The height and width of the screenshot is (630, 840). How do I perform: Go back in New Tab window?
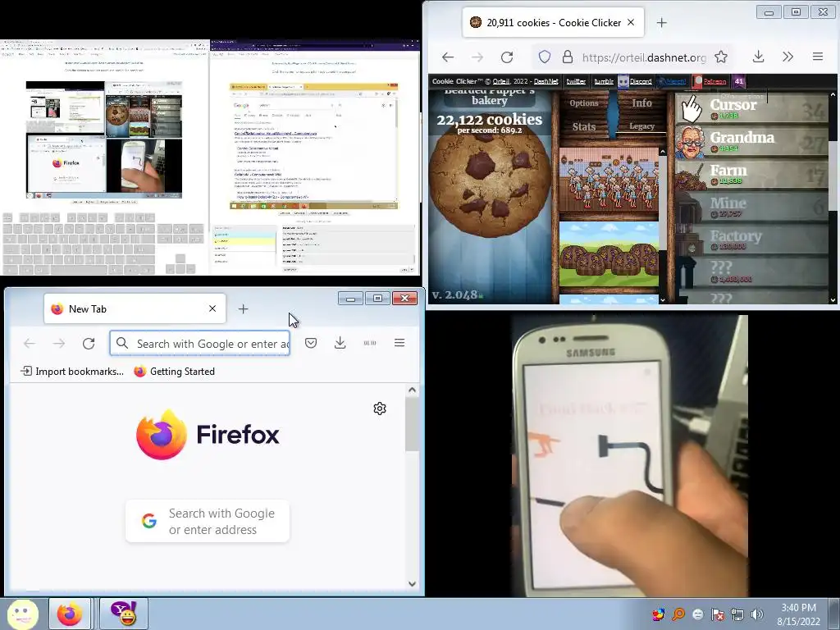pos(30,344)
